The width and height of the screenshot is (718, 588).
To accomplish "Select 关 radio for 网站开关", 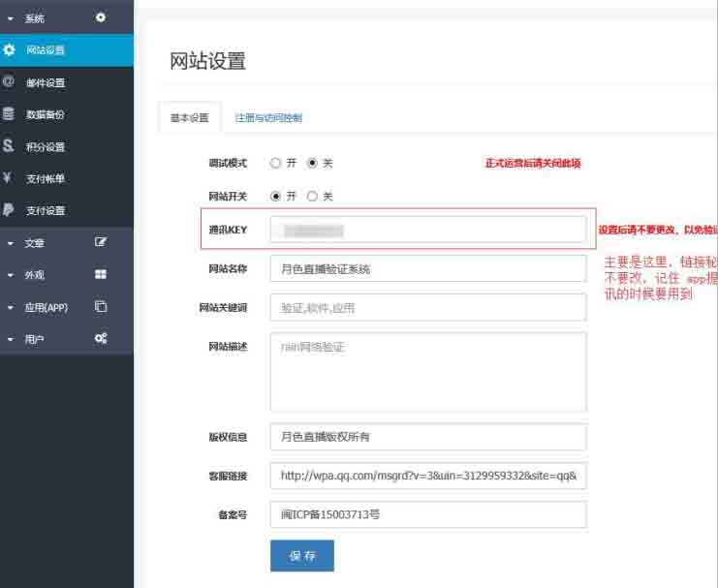I will coord(312,196).
